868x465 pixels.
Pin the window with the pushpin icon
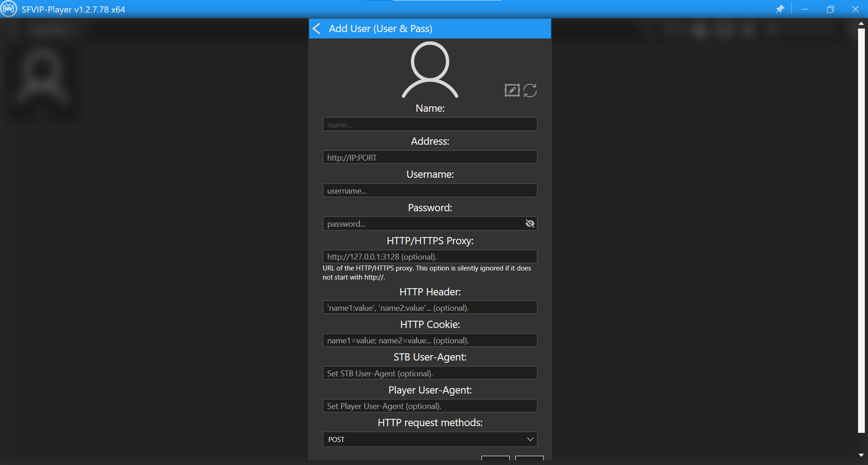click(x=780, y=9)
